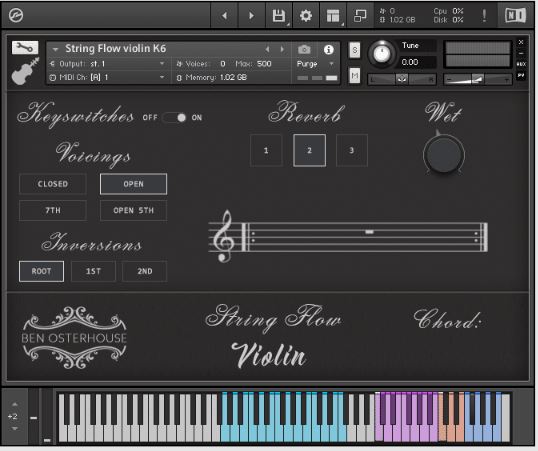Screen dimensions: 538x451
Task: Click the output level meter
Action: (477, 54)
